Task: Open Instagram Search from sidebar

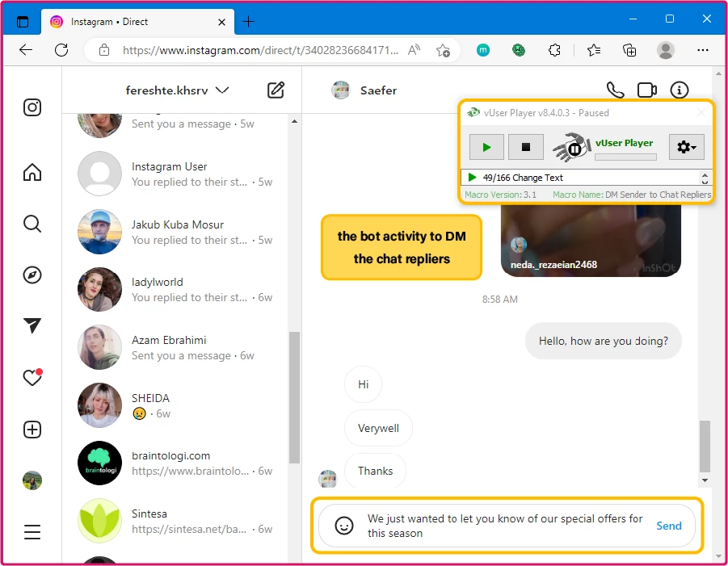Action: click(32, 224)
